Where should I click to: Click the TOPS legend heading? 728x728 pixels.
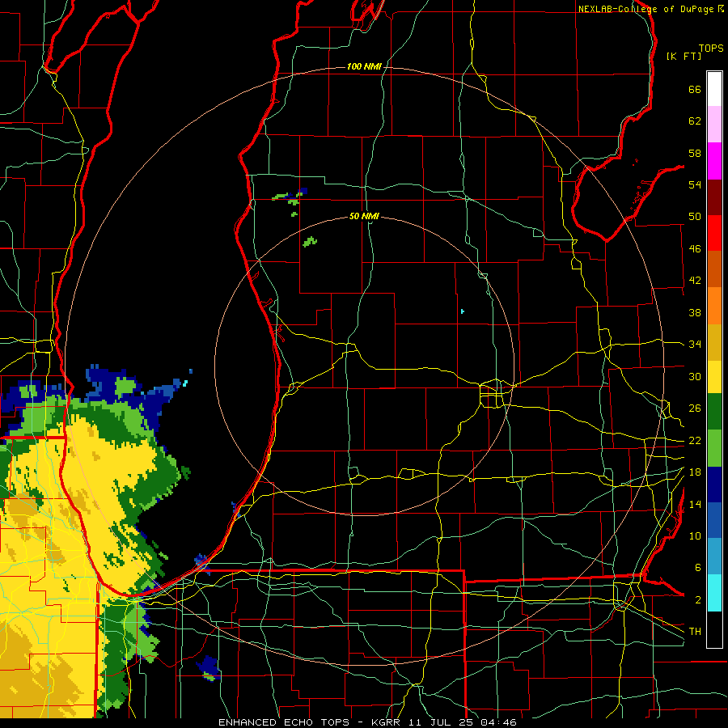(x=711, y=49)
